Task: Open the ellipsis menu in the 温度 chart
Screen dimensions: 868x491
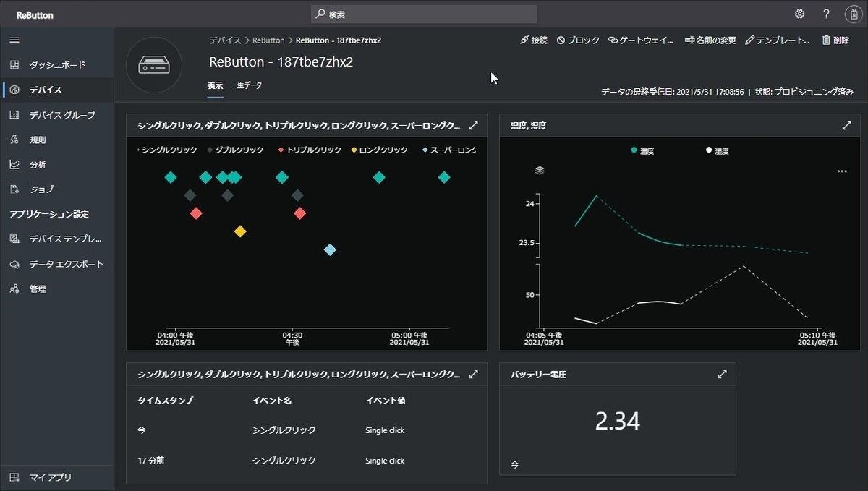Action: [x=842, y=171]
